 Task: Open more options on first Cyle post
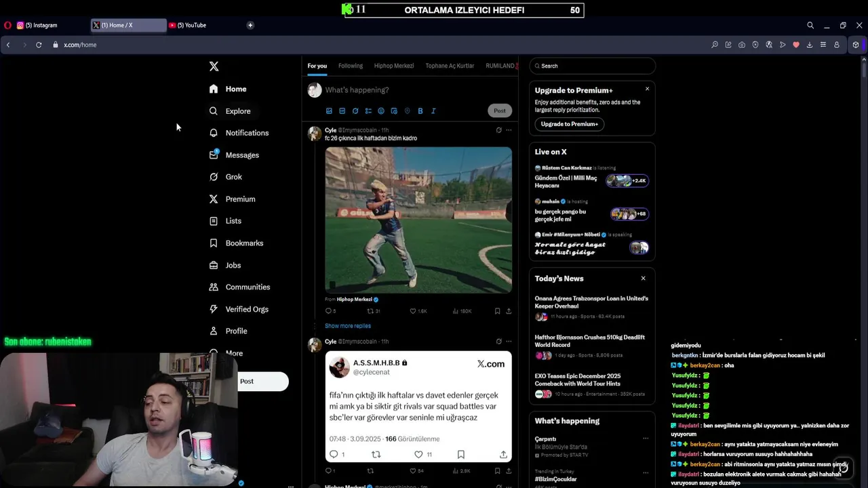[509, 130]
